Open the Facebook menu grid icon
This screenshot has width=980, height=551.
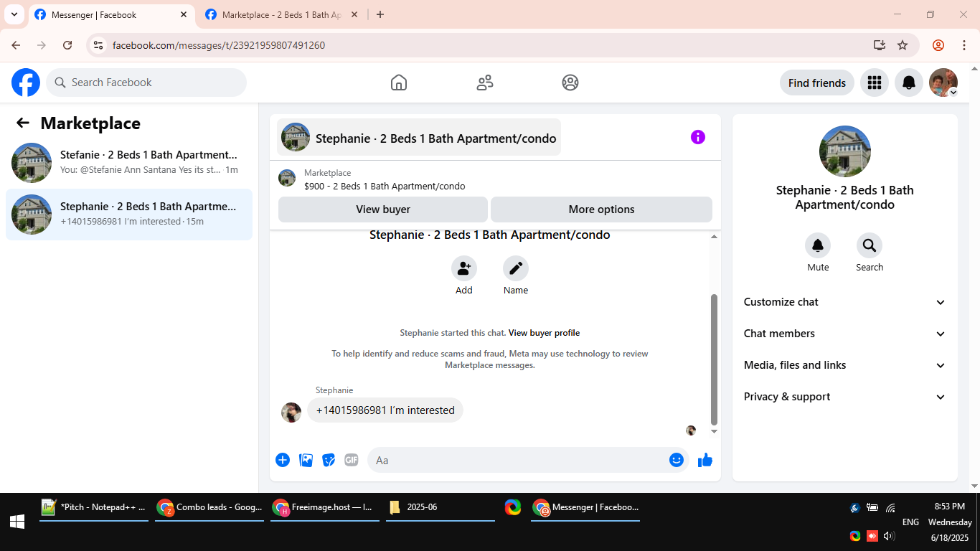(874, 83)
